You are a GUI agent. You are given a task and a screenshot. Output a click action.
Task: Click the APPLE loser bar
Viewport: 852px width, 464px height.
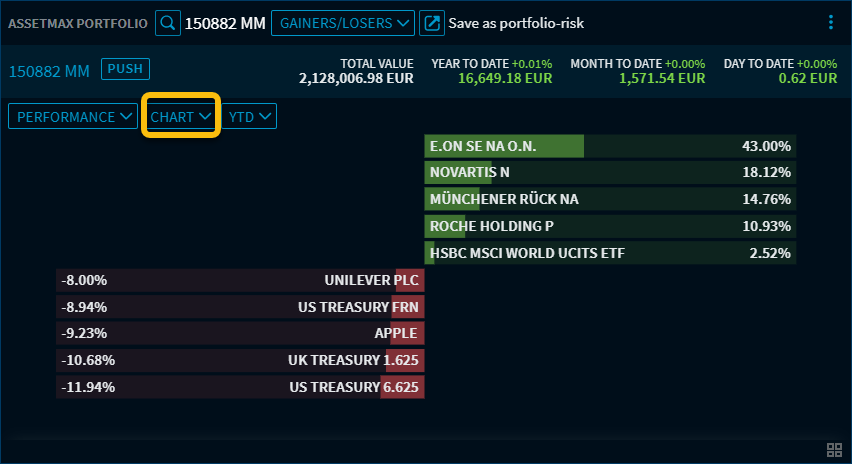tap(240, 333)
